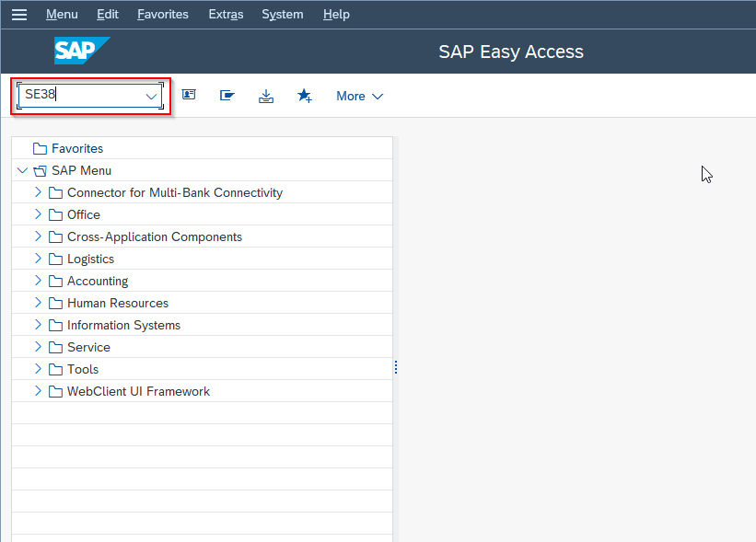Viewport: 756px width, 542px height.
Task: Open the Edit menu
Action: pos(107,15)
